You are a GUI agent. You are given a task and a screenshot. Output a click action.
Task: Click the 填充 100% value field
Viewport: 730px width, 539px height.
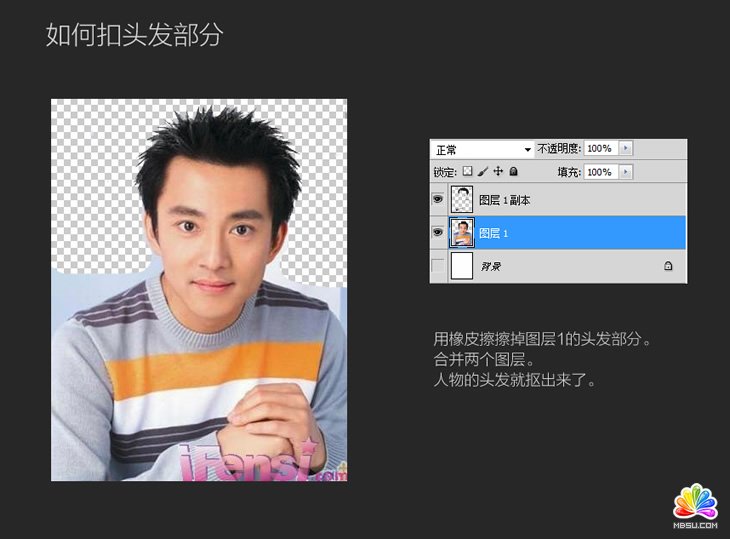click(x=600, y=172)
